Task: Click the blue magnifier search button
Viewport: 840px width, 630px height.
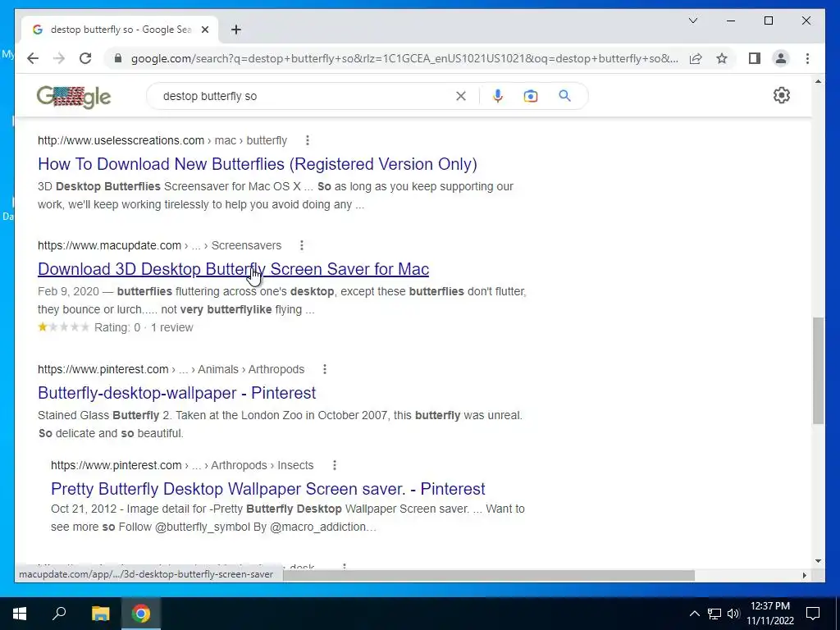Action: coord(564,96)
